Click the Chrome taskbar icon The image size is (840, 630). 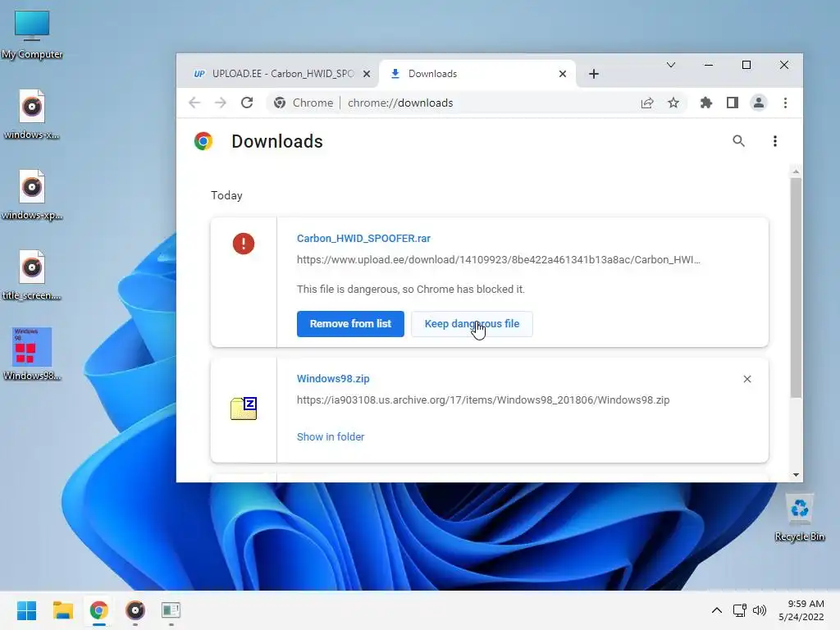(99, 610)
